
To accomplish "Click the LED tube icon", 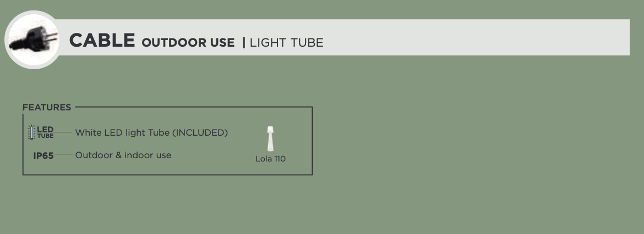I will (x=31, y=132).
